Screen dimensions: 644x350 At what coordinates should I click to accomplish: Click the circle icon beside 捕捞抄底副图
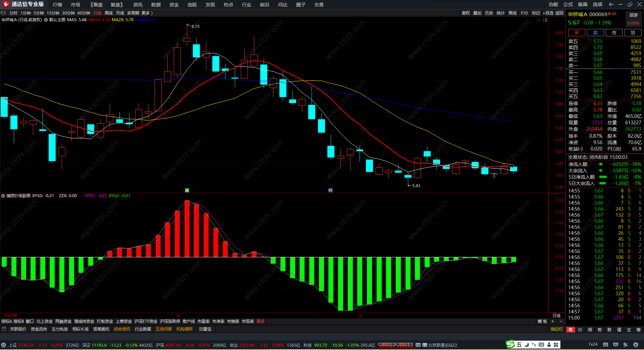pos(3,196)
